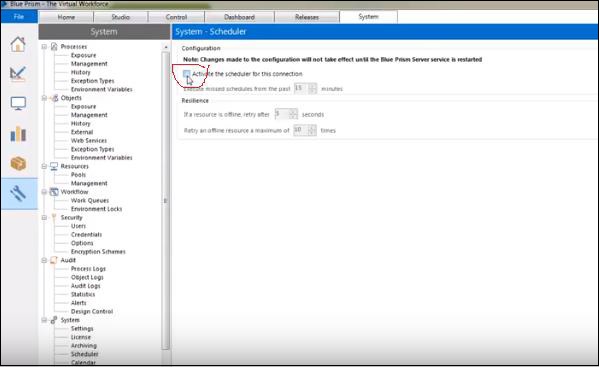Click the Audit node icon
The image size is (599, 367).
(x=54, y=260)
